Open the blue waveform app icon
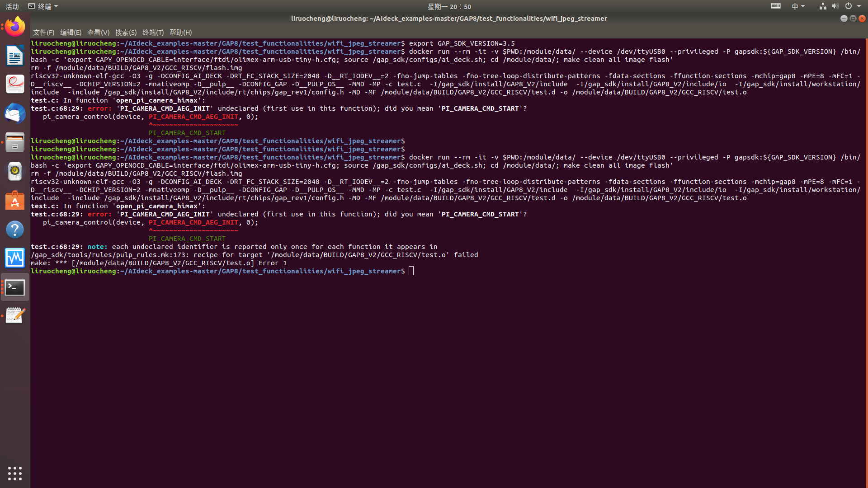This screenshot has height=488, width=868. click(x=15, y=258)
